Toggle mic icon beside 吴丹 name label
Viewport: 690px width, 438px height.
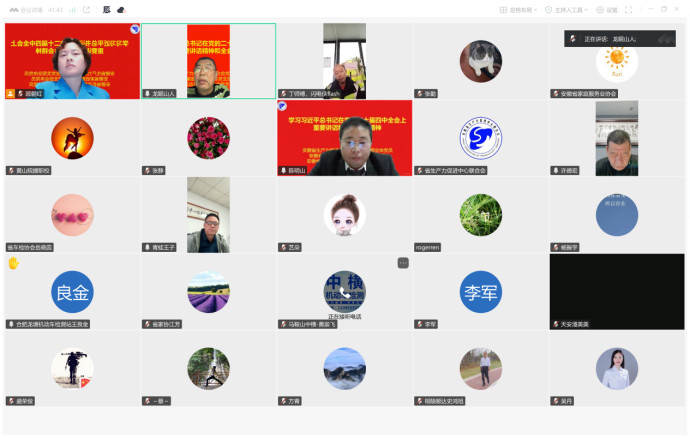pyautogui.click(x=555, y=401)
